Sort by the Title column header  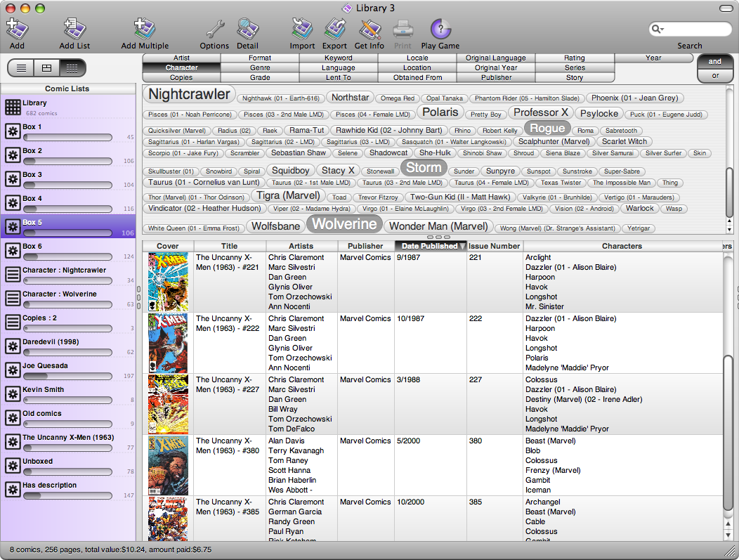(230, 246)
